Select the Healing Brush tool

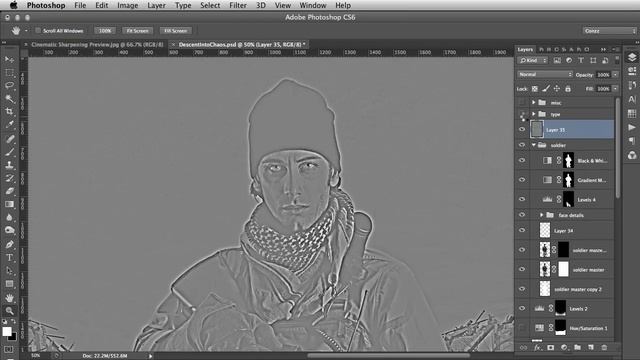point(9,139)
